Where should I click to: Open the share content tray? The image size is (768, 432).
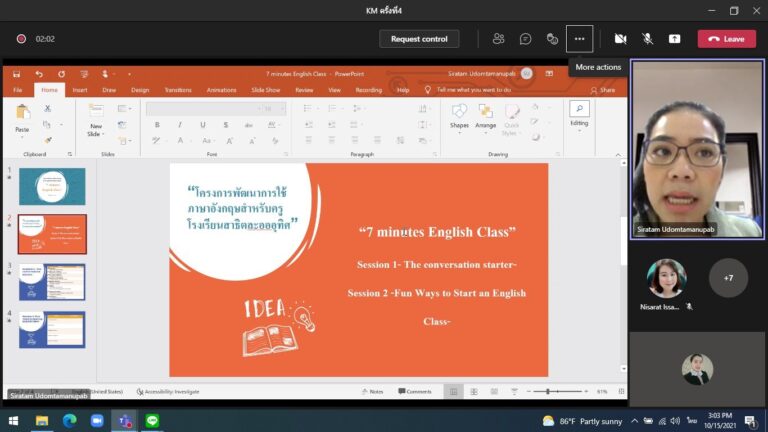pyautogui.click(x=674, y=39)
